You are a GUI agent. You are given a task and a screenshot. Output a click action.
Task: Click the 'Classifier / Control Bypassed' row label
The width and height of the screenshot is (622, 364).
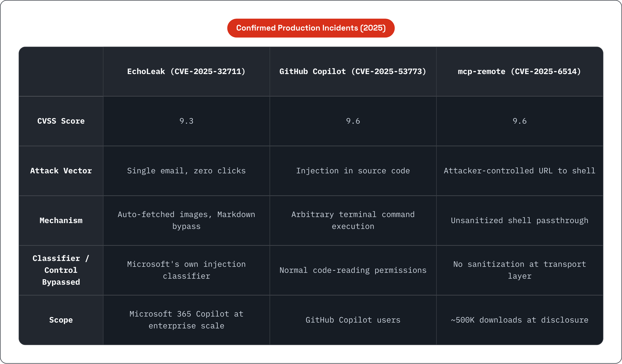click(x=61, y=270)
